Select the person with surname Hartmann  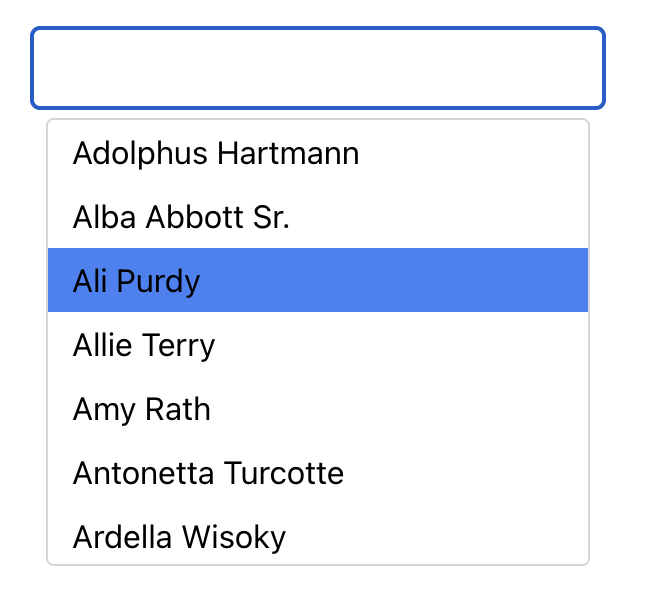[216, 154]
